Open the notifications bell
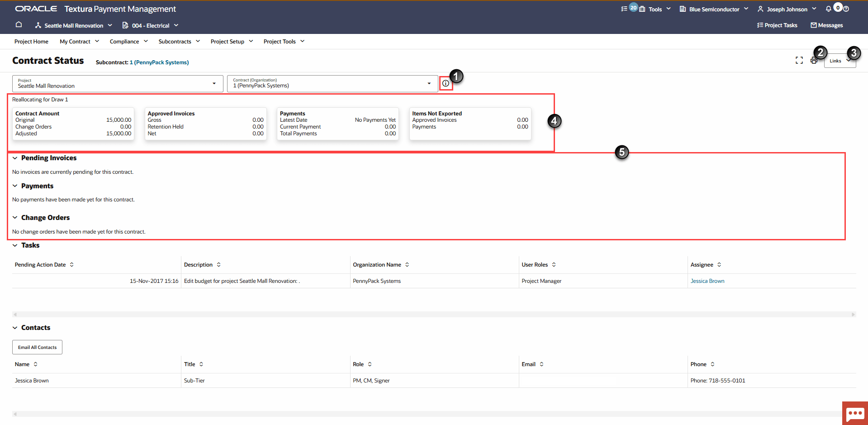The width and height of the screenshot is (868, 425). click(x=828, y=9)
